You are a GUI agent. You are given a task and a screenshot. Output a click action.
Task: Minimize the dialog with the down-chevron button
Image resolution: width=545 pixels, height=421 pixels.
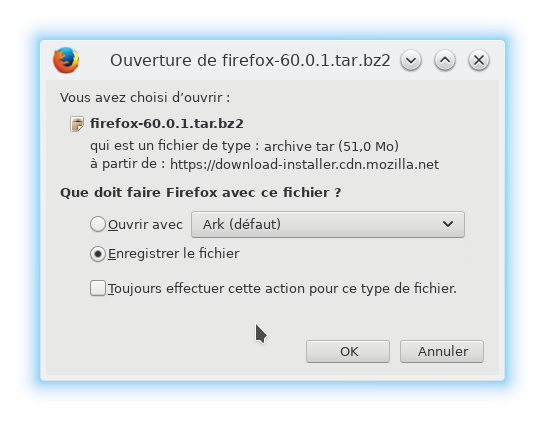[x=411, y=60]
